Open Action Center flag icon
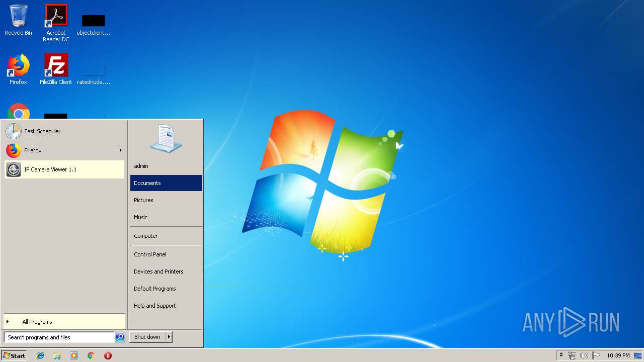The height and width of the screenshot is (362, 644). coord(596,355)
